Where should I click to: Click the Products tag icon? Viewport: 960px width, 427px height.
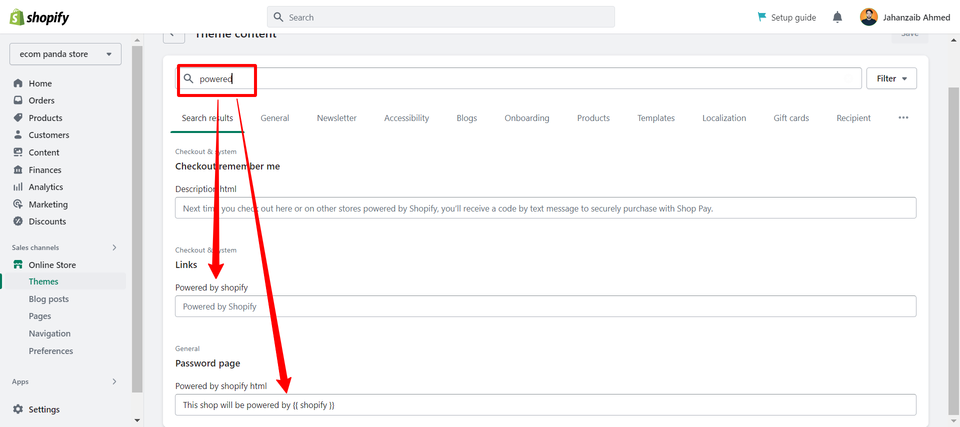point(18,118)
